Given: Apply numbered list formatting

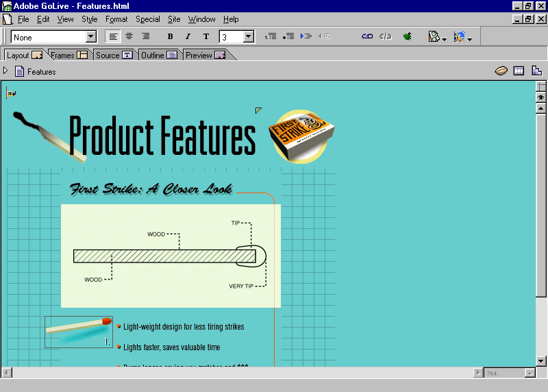Looking at the screenshot, I should click(271, 36).
